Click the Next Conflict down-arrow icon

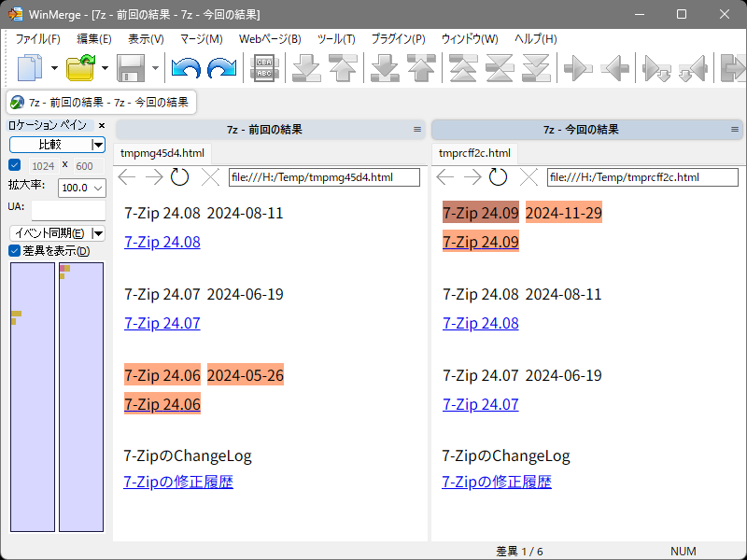pos(385,67)
